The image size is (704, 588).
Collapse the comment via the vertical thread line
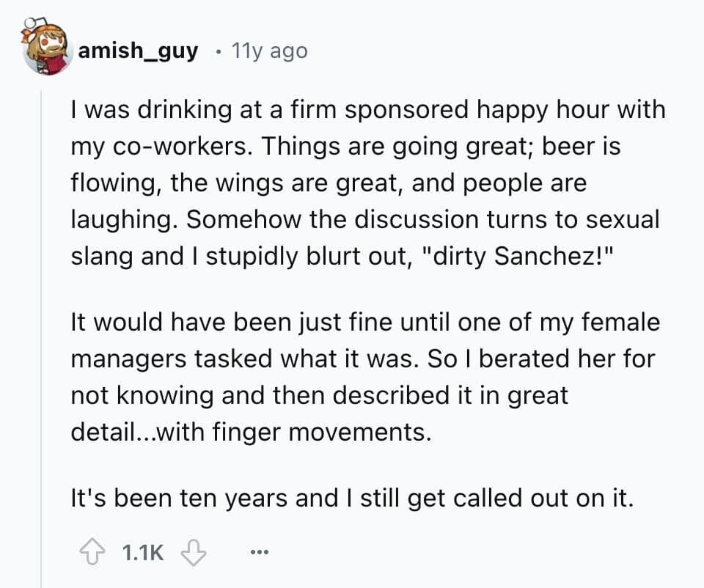pos(41,330)
